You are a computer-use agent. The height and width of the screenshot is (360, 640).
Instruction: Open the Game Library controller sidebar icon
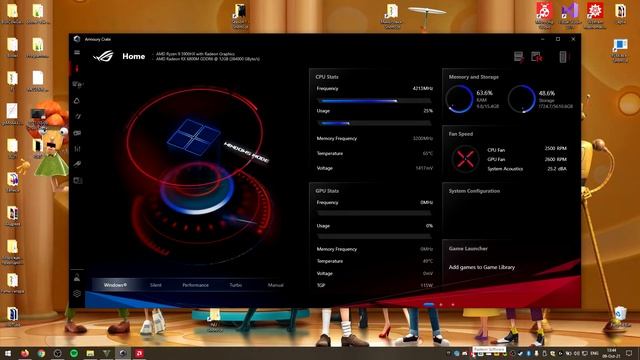point(77,133)
